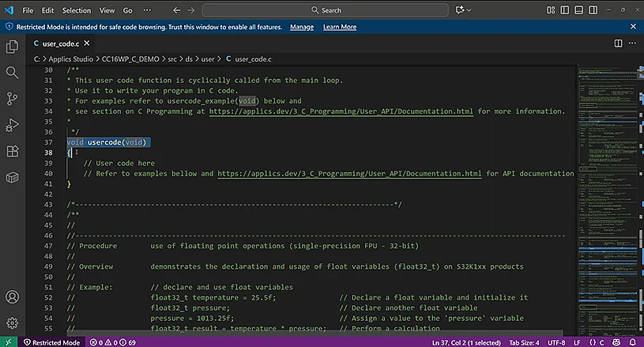Click the usercode function name on line 37
The height and width of the screenshot is (347, 644).
[x=104, y=142]
